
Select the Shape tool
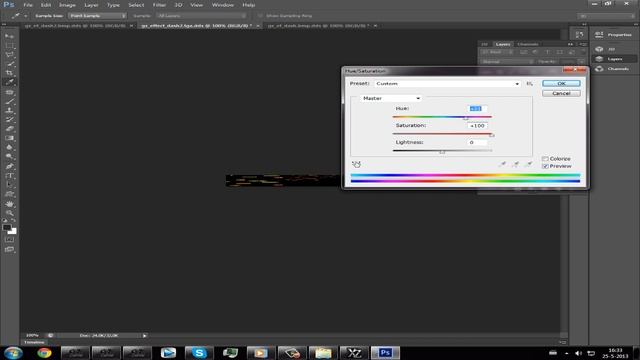pyautogui.click(x=9, y=194)
